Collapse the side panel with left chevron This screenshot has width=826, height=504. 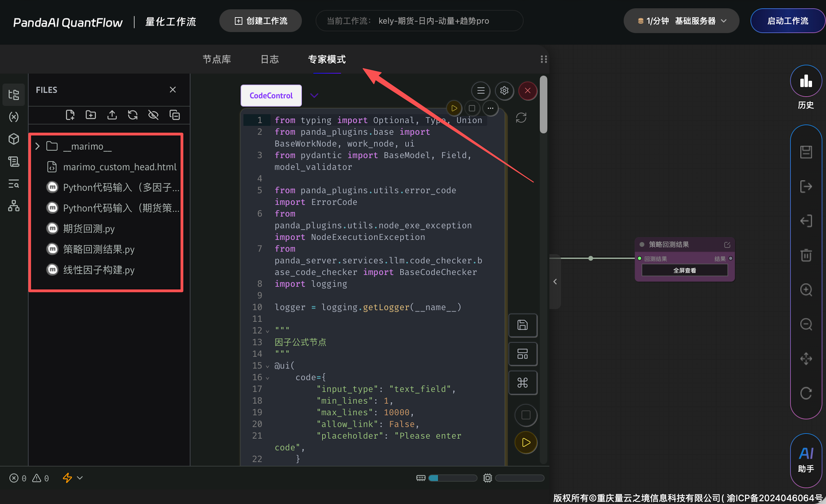pos(555,282)
